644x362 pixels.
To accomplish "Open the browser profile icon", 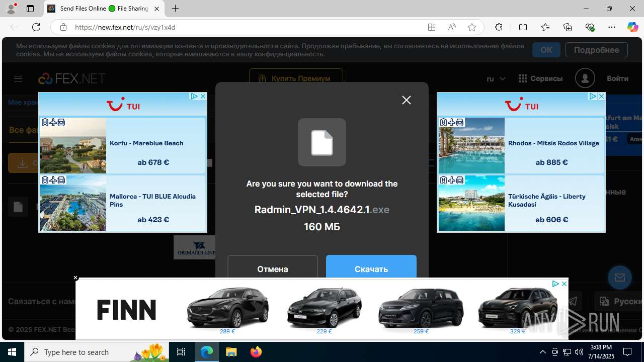I will click(x=11, y=9).
